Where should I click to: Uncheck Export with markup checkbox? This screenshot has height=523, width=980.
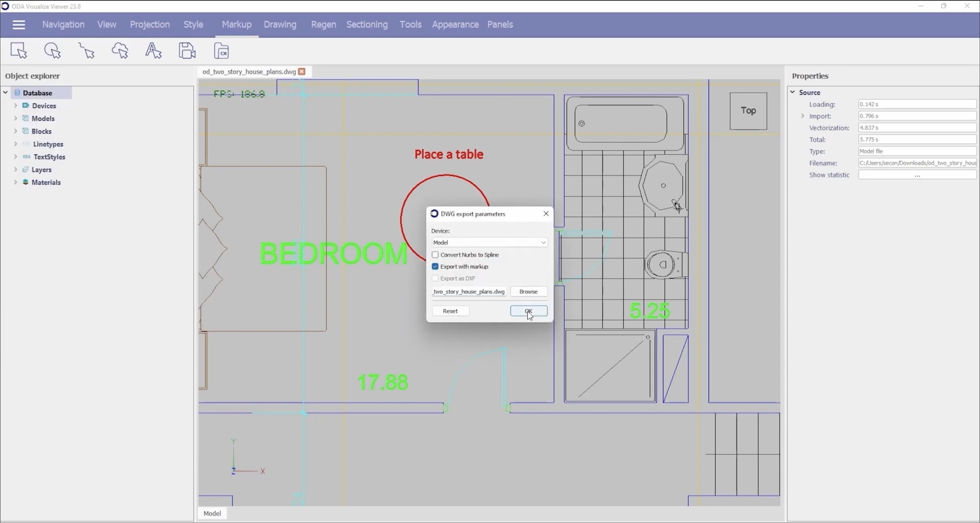pyautogui.click(x=435, y=267)
